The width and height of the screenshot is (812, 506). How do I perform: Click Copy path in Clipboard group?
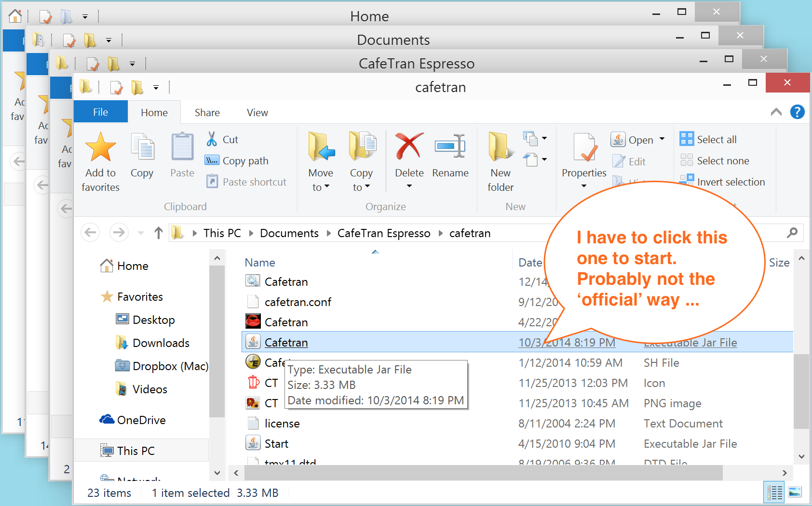tap(237, 160)
